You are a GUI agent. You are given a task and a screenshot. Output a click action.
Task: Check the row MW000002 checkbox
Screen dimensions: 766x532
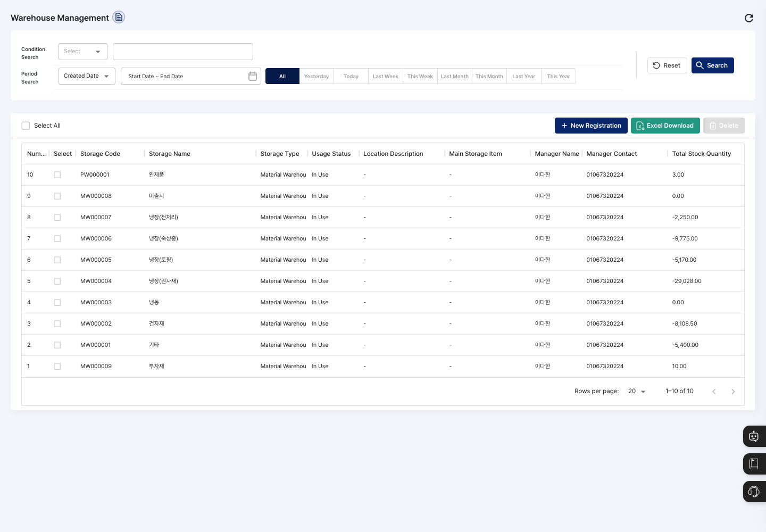point(57,324)
